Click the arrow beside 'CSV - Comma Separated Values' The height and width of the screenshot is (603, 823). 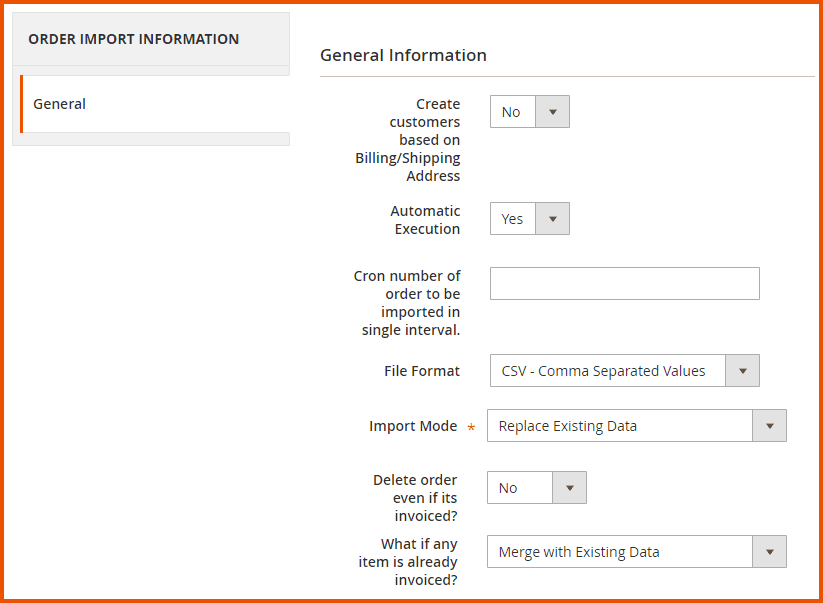[x=743, y=370]
